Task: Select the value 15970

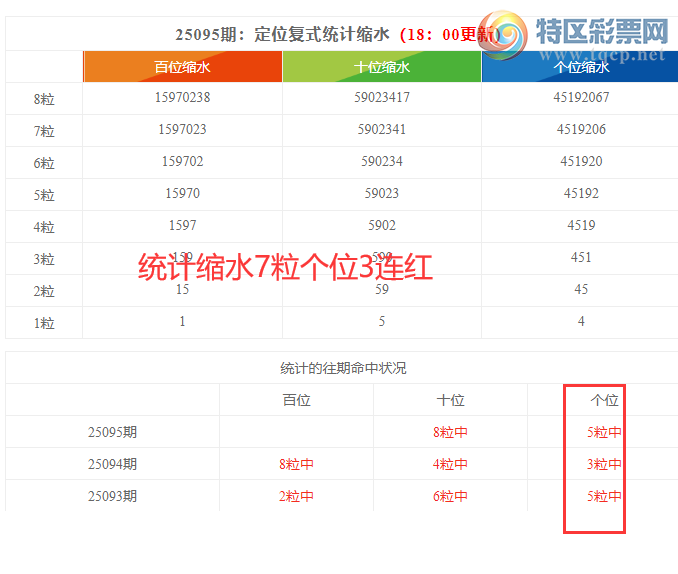Action: click(182, 193)
